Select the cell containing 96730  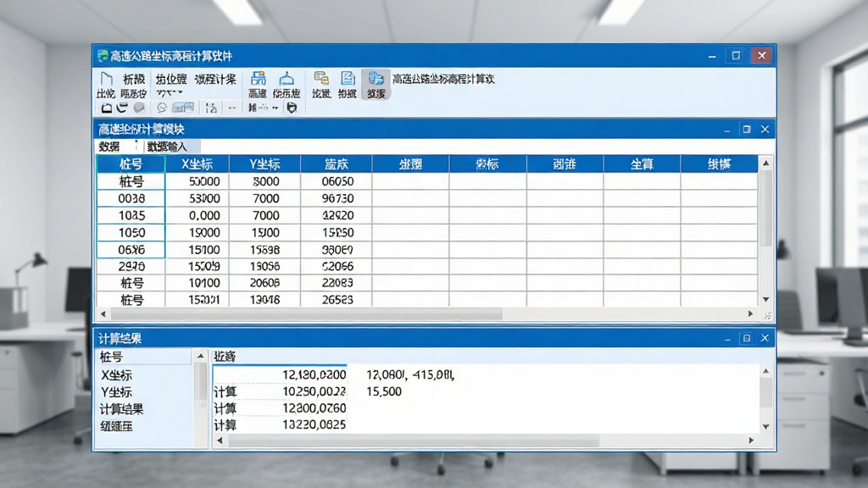[x=337, y=198]
